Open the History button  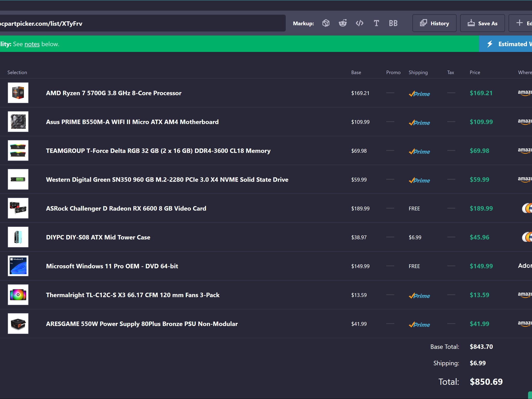coord(434,23)
